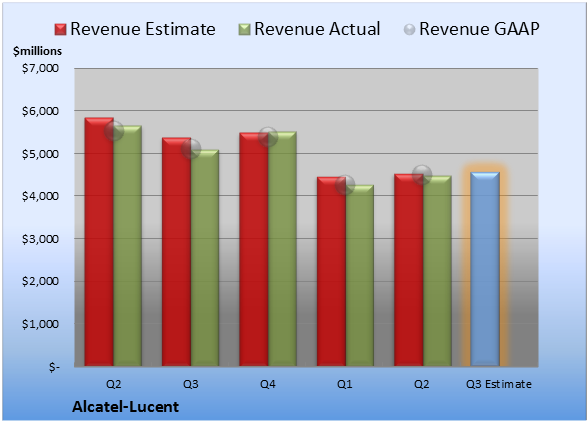Click the '$-' zero axis value
The width and height of the screenshot is (588, 422).
[54, 367]
